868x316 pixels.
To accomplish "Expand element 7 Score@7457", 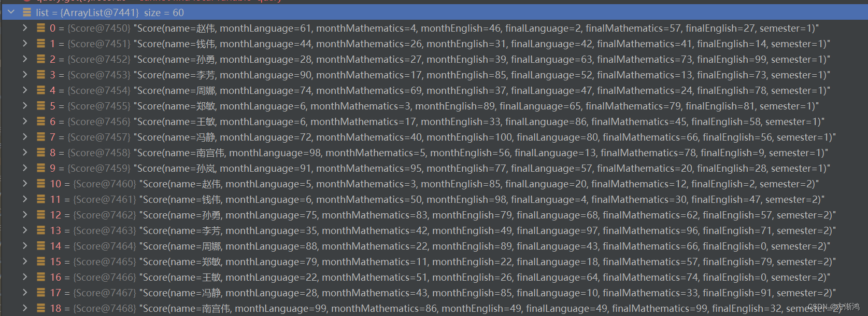I will (x=25, y=137).
